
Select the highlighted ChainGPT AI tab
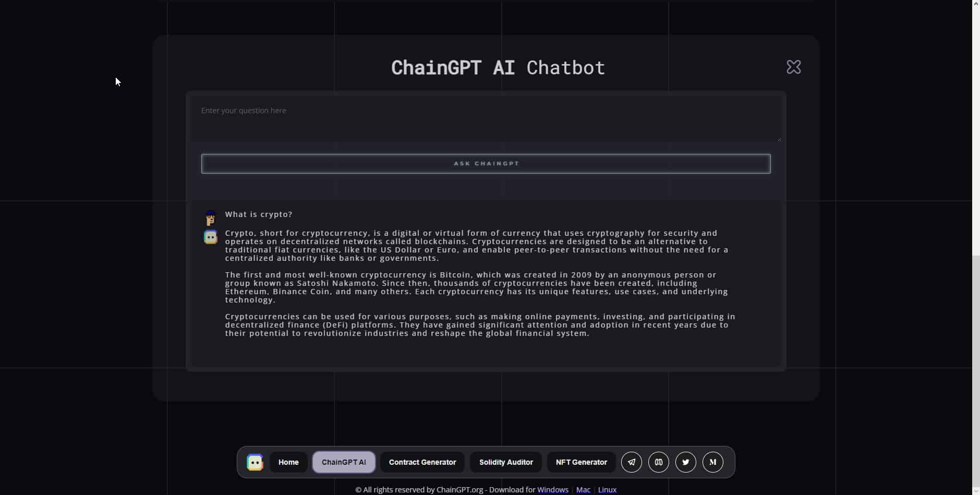pos(344,462)
